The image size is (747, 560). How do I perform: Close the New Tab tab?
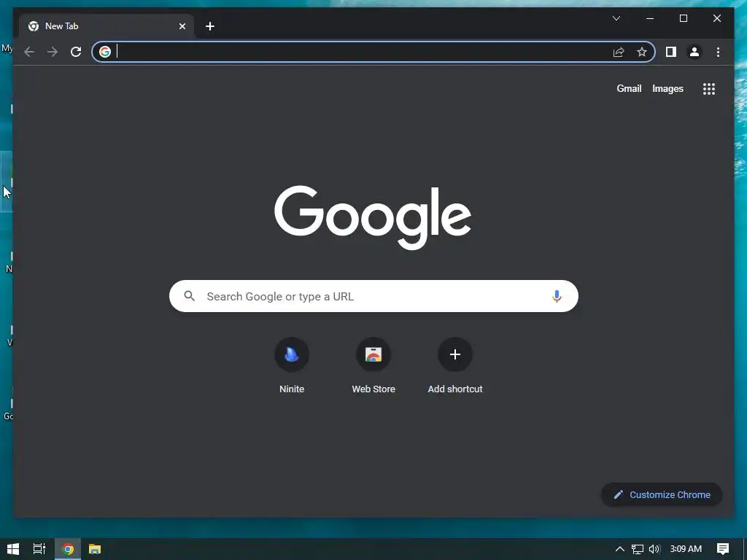tap(182, 27)
